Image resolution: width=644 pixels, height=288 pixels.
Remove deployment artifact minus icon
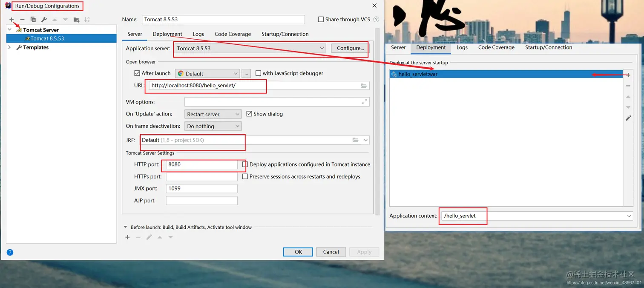[628, 86]
